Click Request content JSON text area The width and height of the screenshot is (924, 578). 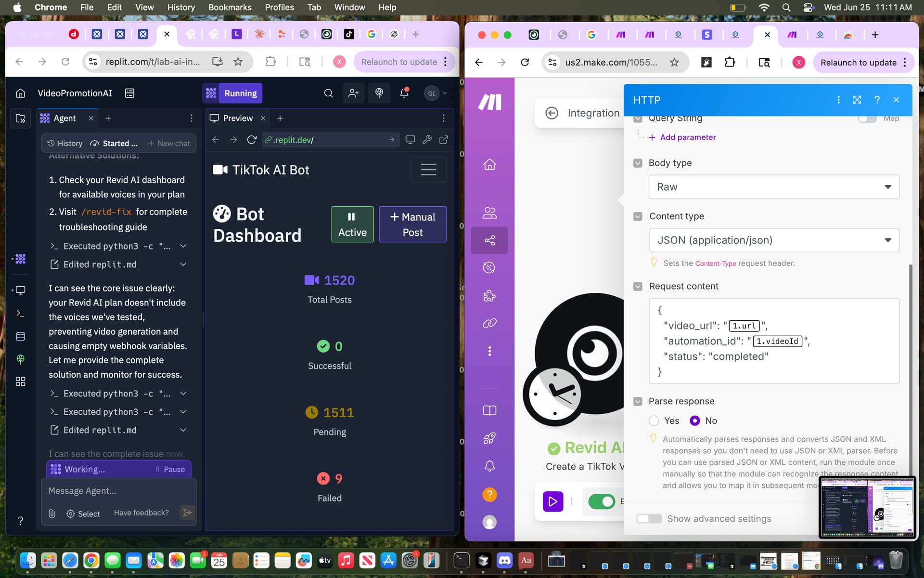point(774,341)
